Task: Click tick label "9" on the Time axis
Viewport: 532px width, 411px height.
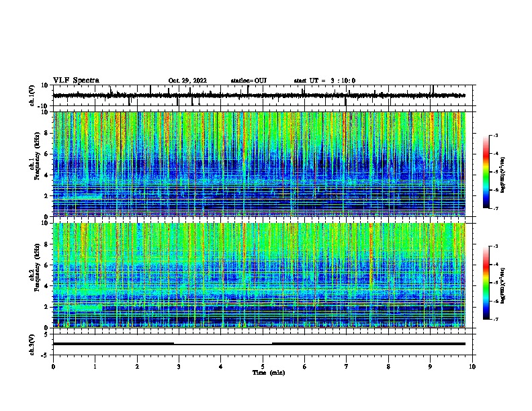Action: (430, 367)
